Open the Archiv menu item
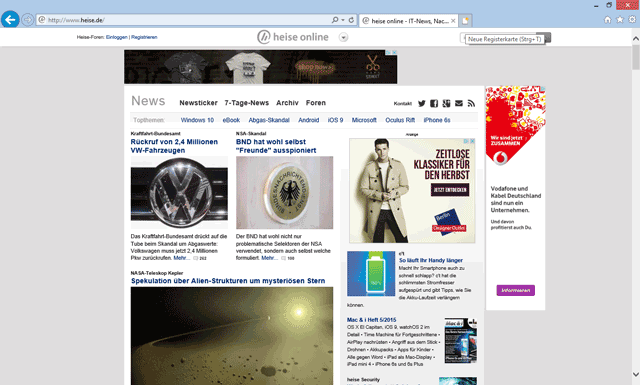 tap(287, 103)
